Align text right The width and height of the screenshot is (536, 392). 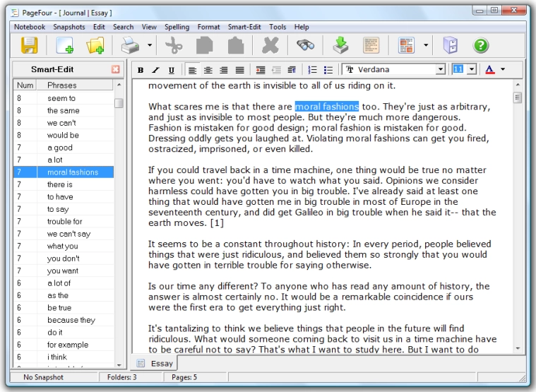click(x=224, y=70)
